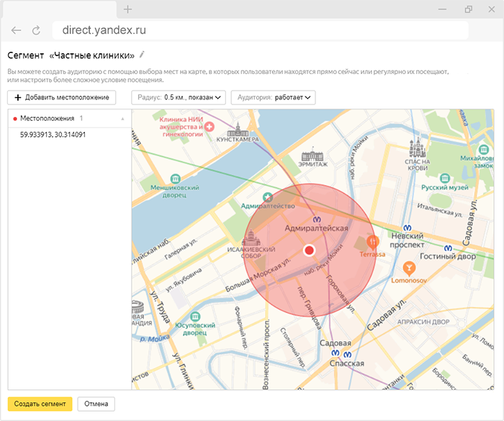Click the red dot beside Местоположения

(x=15, y=119)
